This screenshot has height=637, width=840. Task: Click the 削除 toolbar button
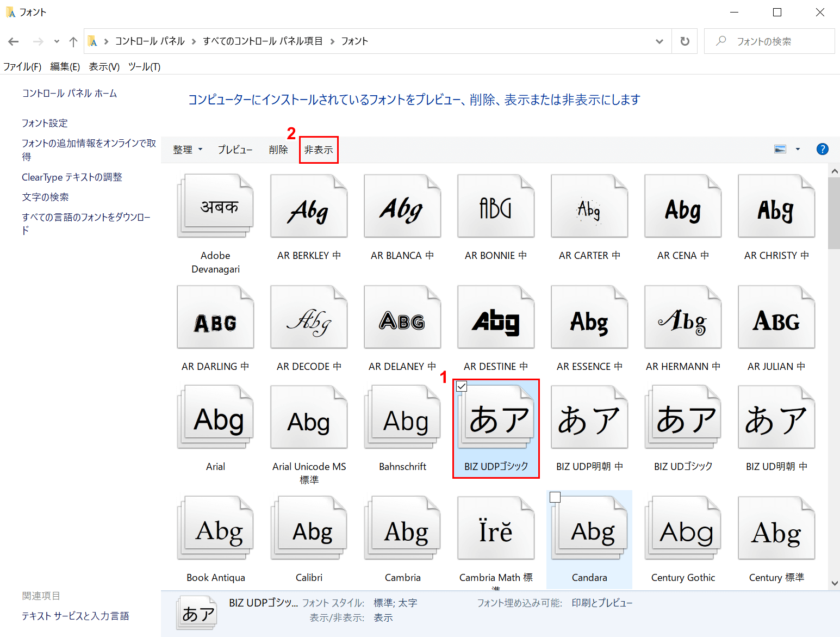[x=278, y=150]
